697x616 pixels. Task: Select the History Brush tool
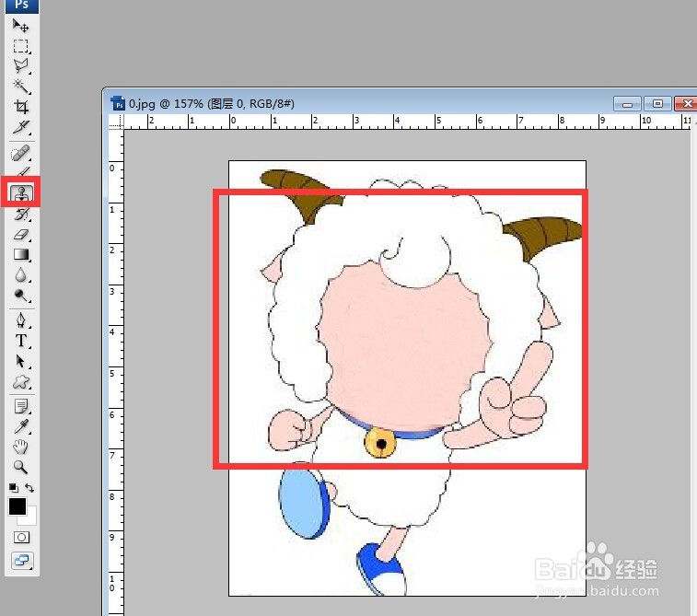pyautogui.click(x=21, y=215)
